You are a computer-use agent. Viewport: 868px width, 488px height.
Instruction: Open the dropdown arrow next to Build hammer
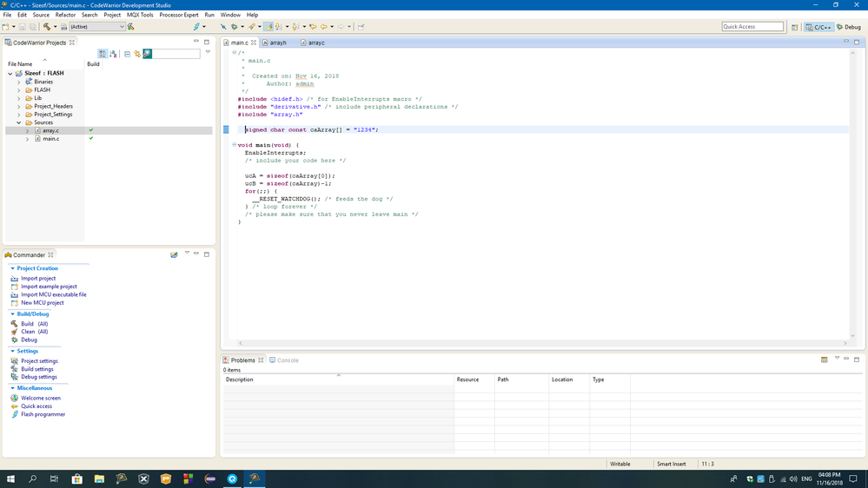[x=55, y=27]
